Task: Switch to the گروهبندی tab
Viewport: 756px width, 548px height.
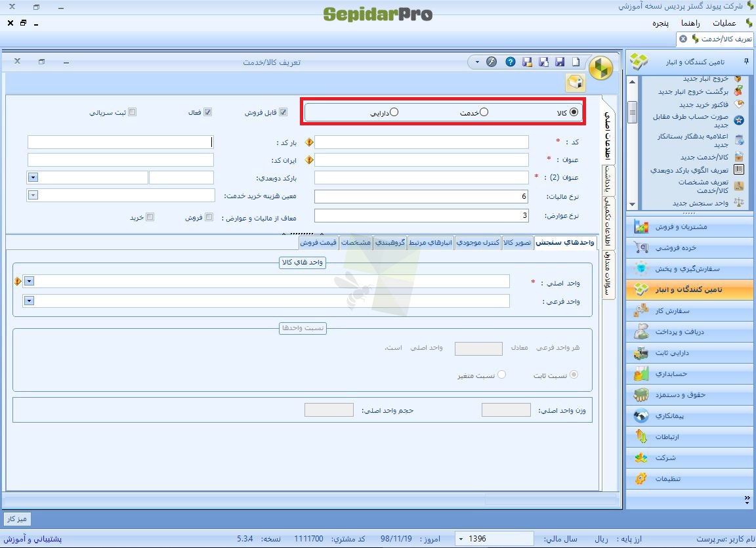Action: (x=390, y=242)
